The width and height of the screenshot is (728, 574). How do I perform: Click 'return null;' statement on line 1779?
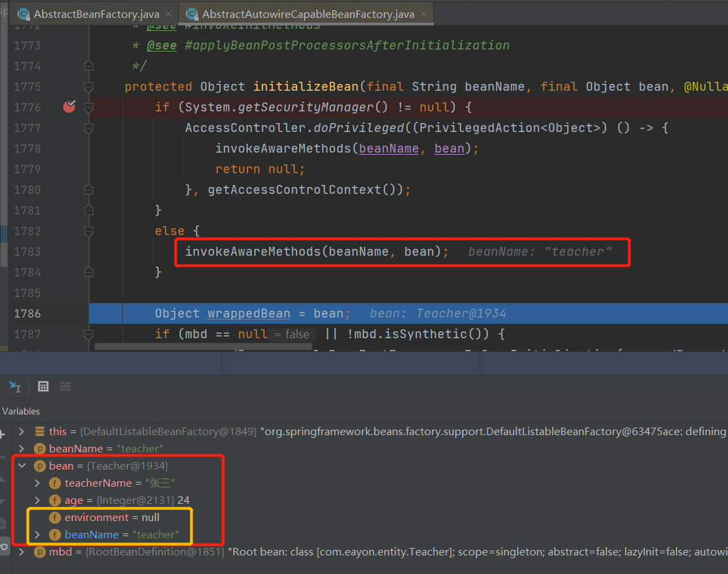click(x=260, y=169)
